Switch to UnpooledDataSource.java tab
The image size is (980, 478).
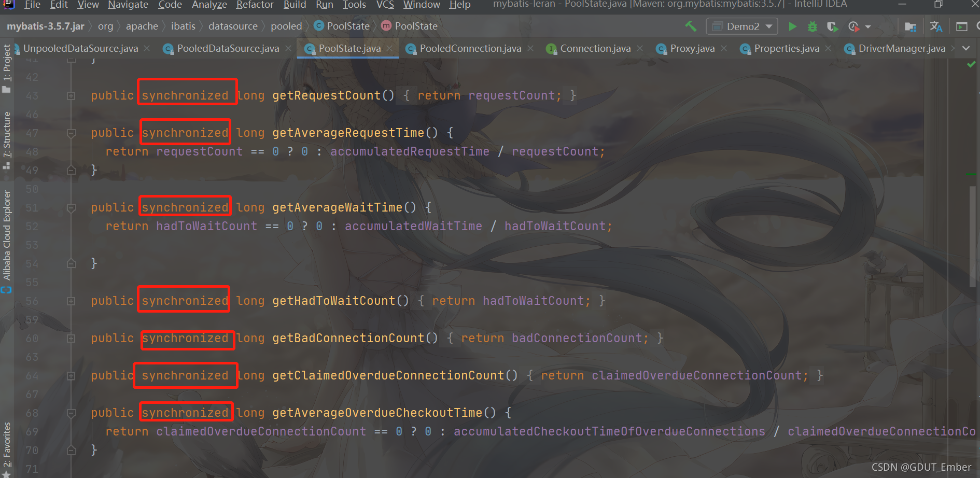(x=80, y=48)
